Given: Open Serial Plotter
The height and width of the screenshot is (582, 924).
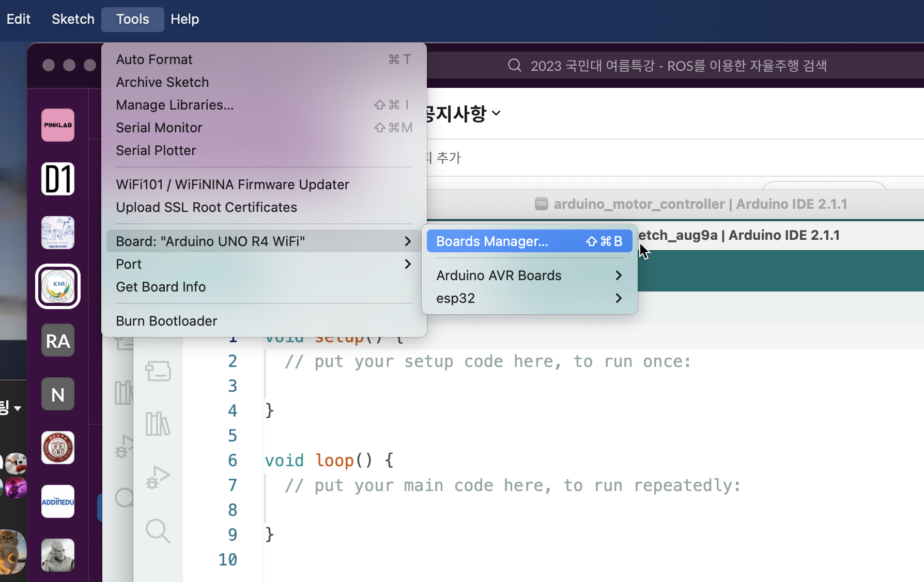Looking at the screenshot, I should point(264,150).
